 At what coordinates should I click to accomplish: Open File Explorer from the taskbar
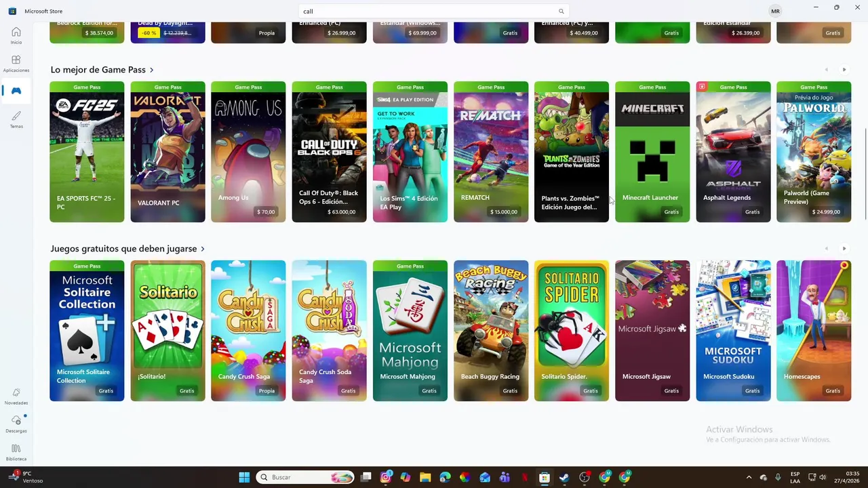(425, 477)
